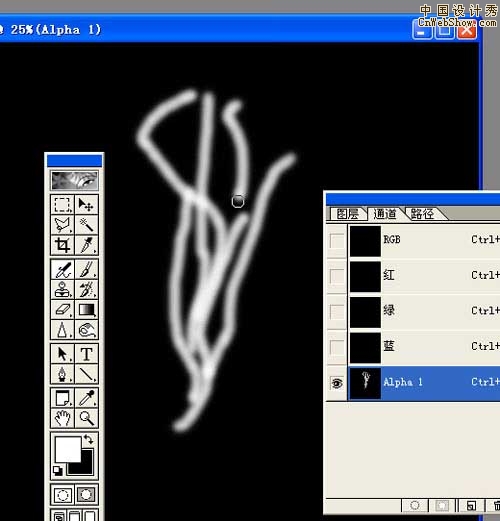Select the Hand tool
Image resolution: width=500 pixels, height=521 pixels.
[x=62, y=418]
